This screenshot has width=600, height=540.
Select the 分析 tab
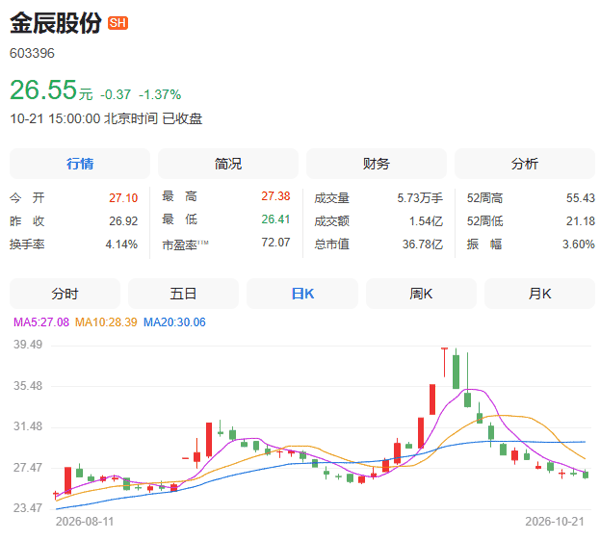[x=525, y=164]
